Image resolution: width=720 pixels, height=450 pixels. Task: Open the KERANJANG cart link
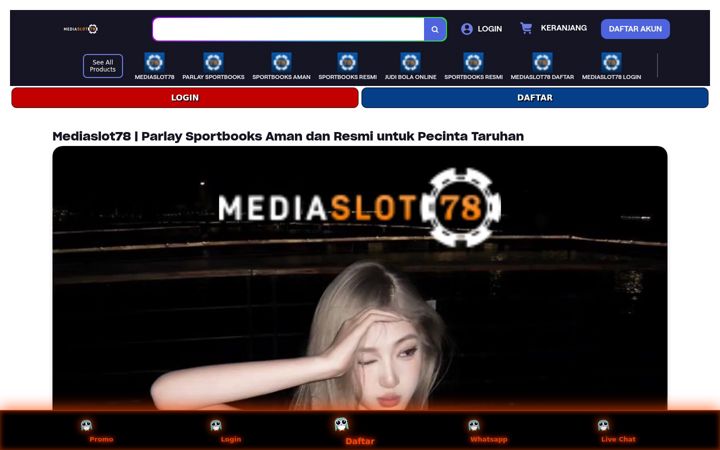point(563,28)
